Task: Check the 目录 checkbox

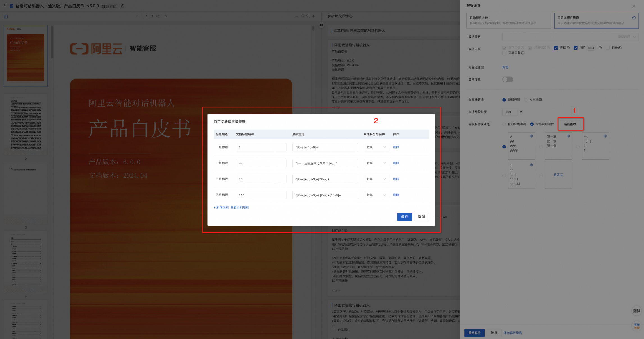Action: 608,48
